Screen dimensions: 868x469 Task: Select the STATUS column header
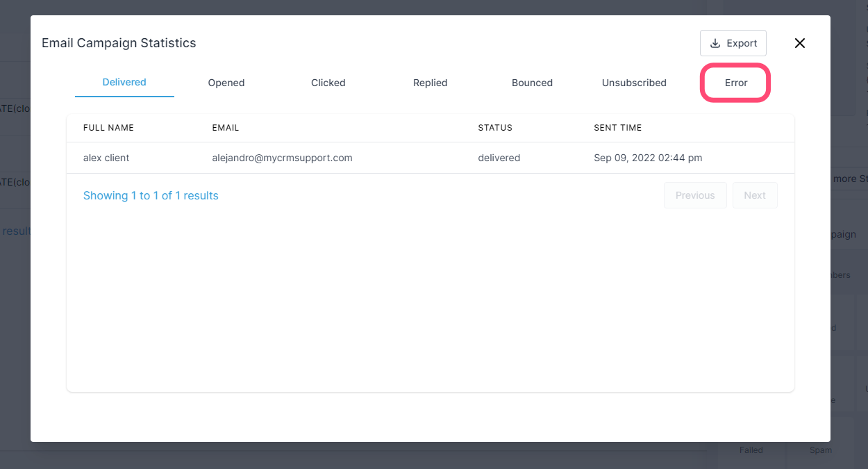tap(495, 128)
